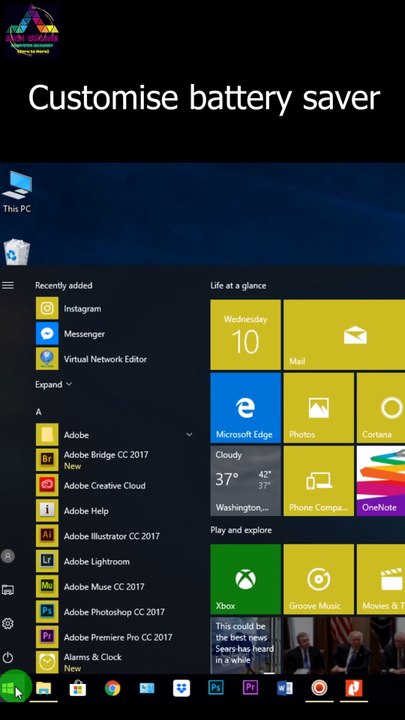Open Google Chrome from the taskbar
Viewport: 405px width, 720px height.
[x=112, y=688]
